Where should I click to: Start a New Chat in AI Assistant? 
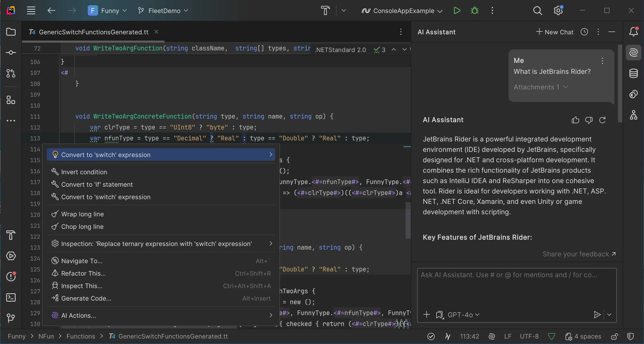554,32
